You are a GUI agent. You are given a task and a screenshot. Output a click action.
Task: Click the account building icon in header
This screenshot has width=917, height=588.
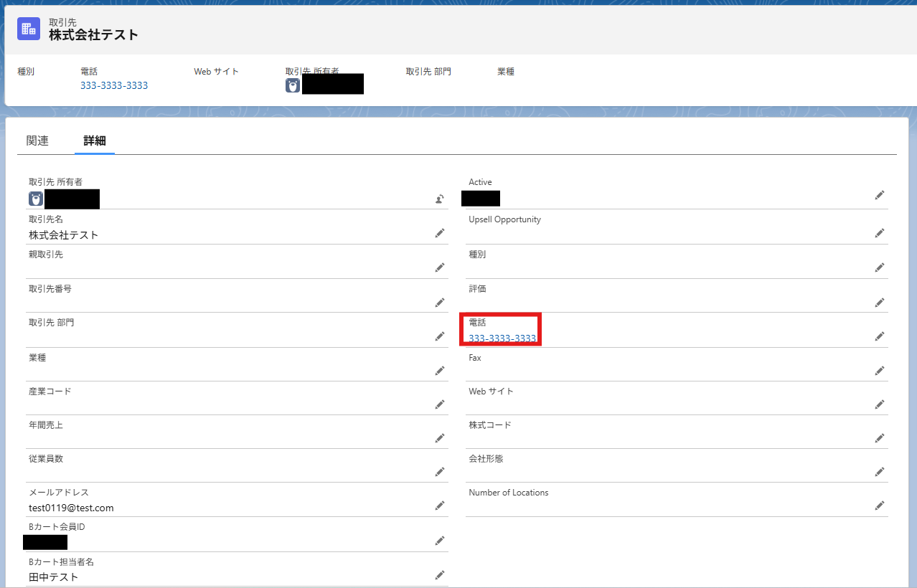click(29, 29)
